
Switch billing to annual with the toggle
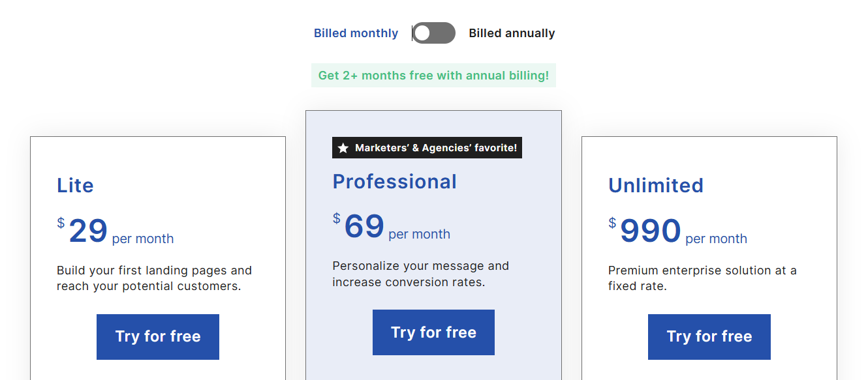pos(433,33)
